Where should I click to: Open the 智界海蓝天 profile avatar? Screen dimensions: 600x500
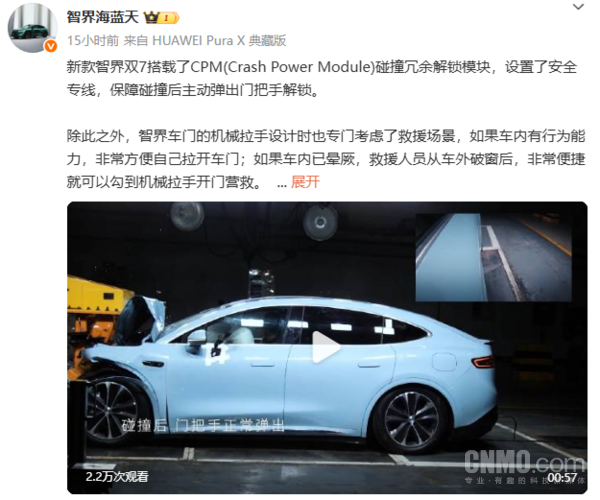tap(33, 28)
